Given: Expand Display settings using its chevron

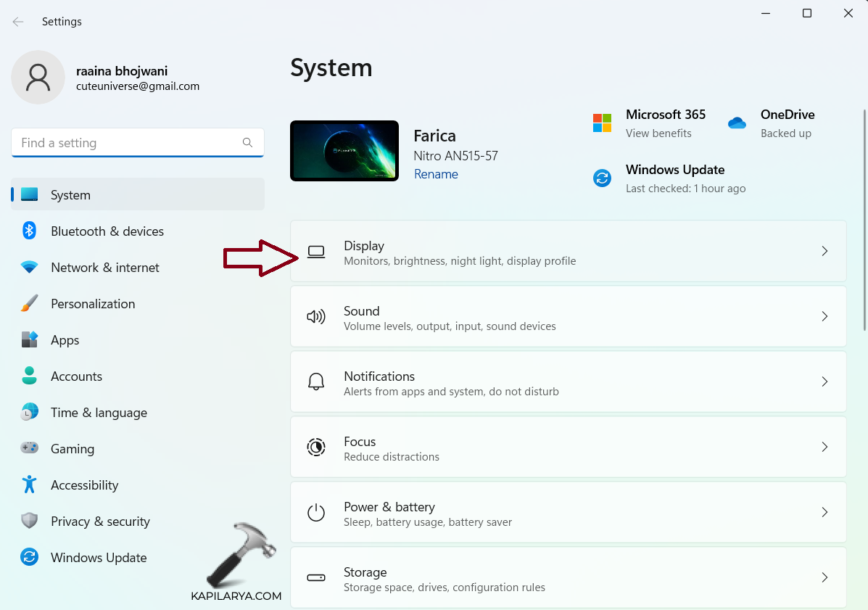Looking at the screenshot, I should pos(824,251).
